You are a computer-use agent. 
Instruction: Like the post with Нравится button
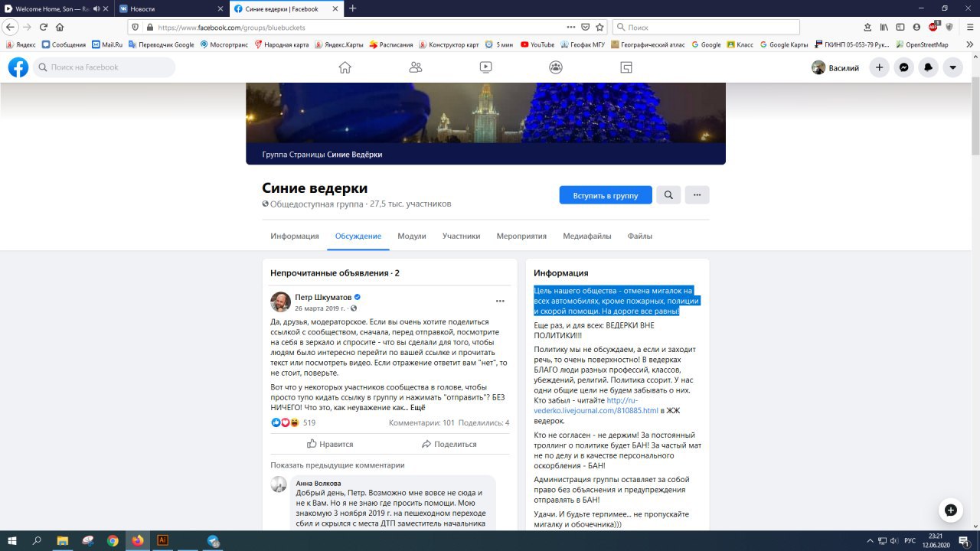330,444
